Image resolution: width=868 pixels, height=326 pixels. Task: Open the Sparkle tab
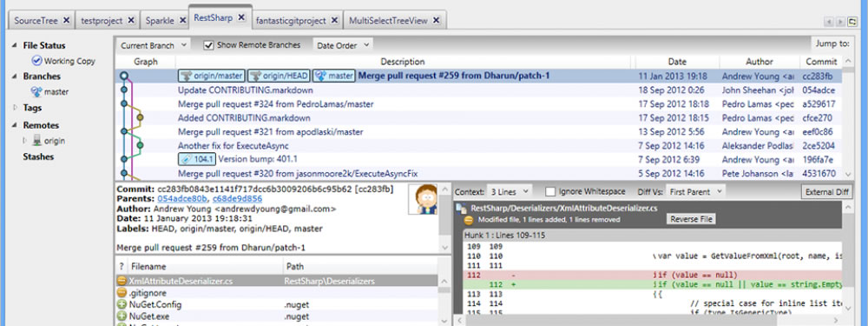point(160,21)
